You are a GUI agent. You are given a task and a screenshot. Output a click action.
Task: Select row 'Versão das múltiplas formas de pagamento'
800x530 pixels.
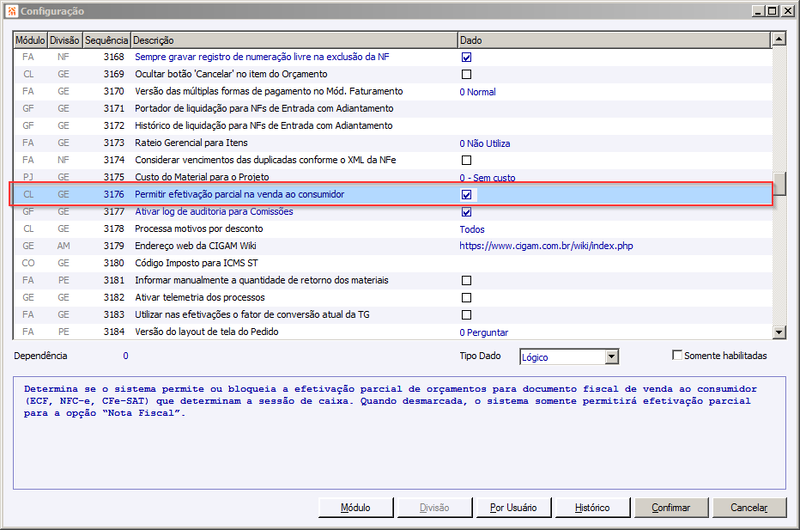392,91
